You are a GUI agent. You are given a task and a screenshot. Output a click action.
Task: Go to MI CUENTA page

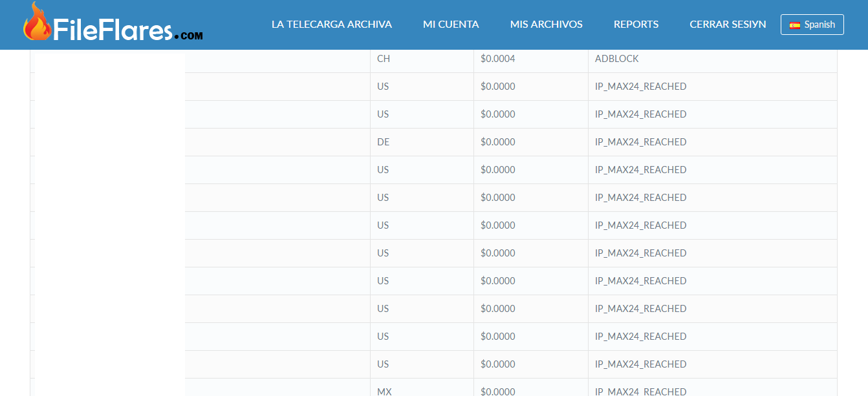451,25
